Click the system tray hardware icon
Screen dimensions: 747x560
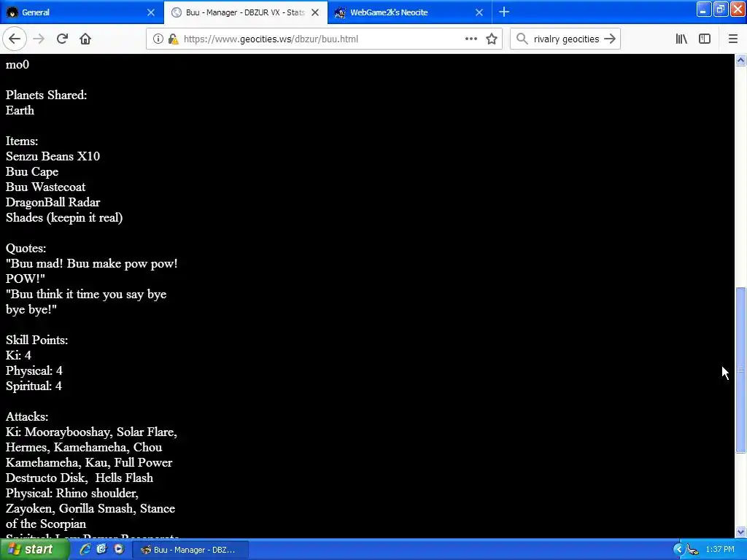(x=693, y=550)
